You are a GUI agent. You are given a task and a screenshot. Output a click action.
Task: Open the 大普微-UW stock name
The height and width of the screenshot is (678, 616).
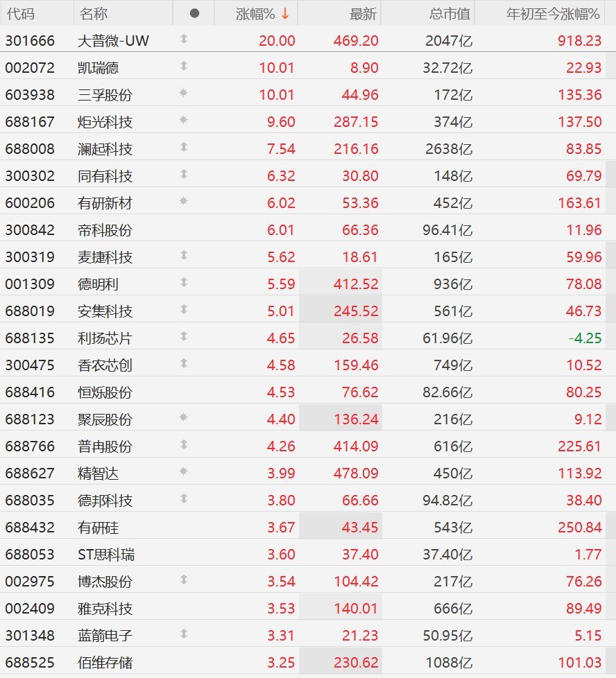tap(113, 41)
